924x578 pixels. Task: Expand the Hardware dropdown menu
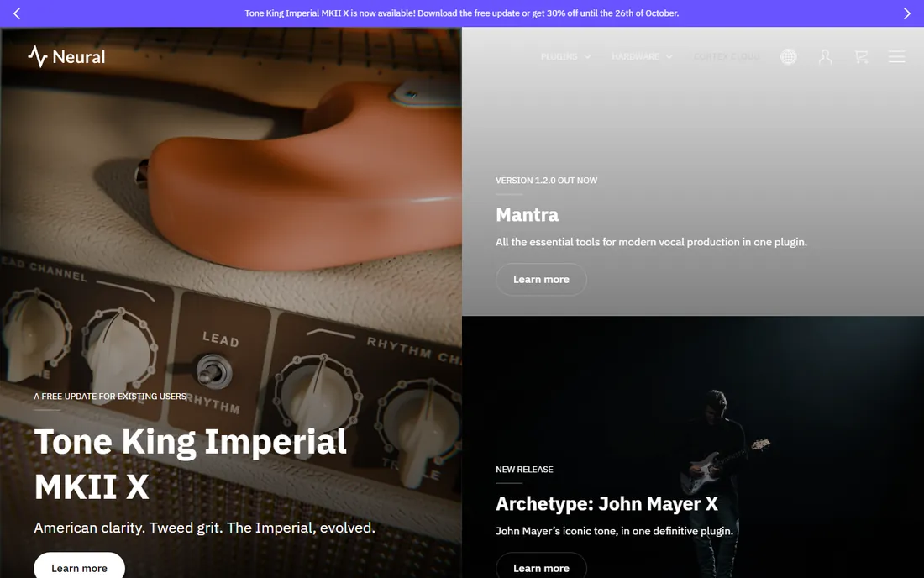click(642, 56)
